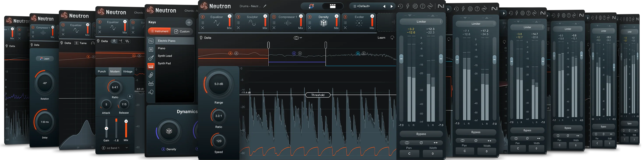Click the Range knob showing 5.0 dB

219,84
